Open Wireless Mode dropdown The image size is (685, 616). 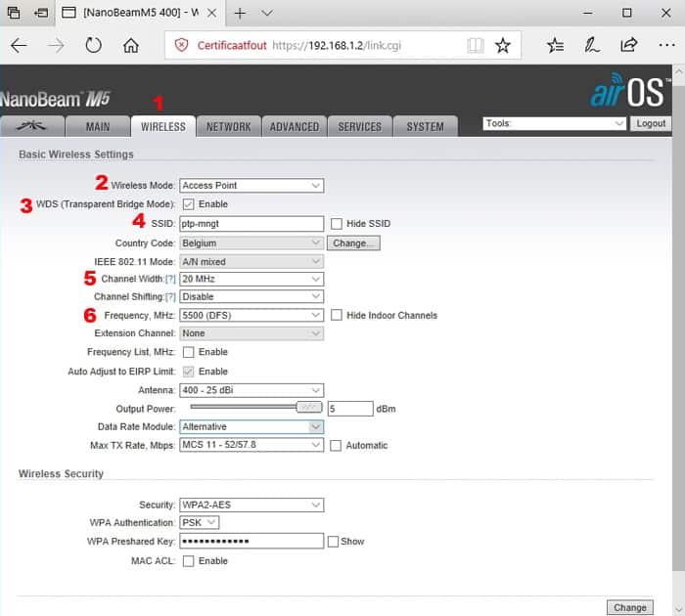251,186
